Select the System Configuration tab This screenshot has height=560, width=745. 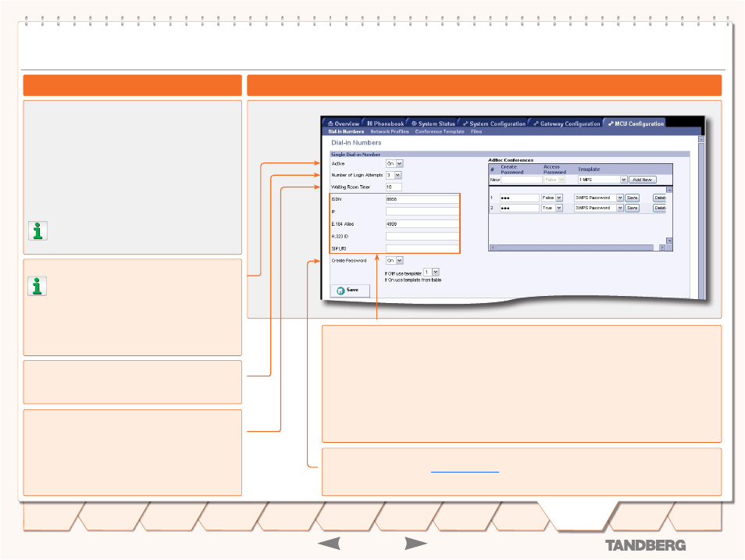494,123
